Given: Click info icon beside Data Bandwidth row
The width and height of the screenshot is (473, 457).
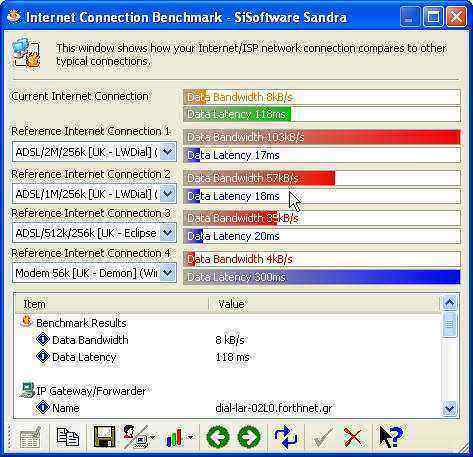Looking at the screenshot, I should tap(43, 339).
